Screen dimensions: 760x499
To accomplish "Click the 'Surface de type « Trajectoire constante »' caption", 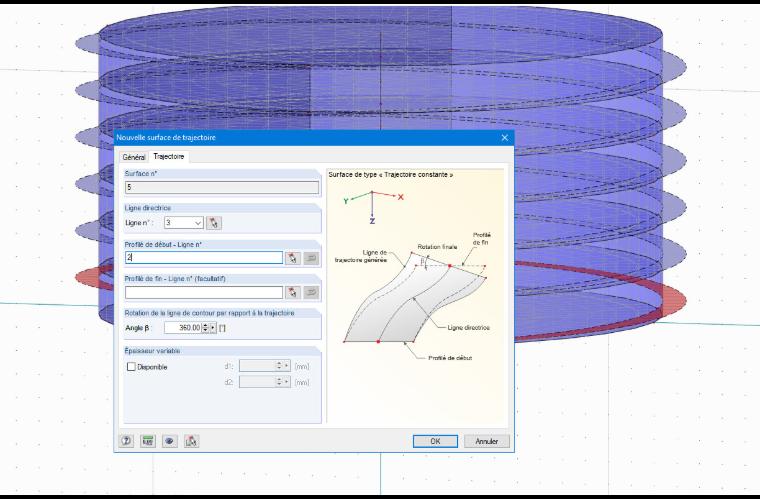I will pyautogui.click(x=391, y=174).
